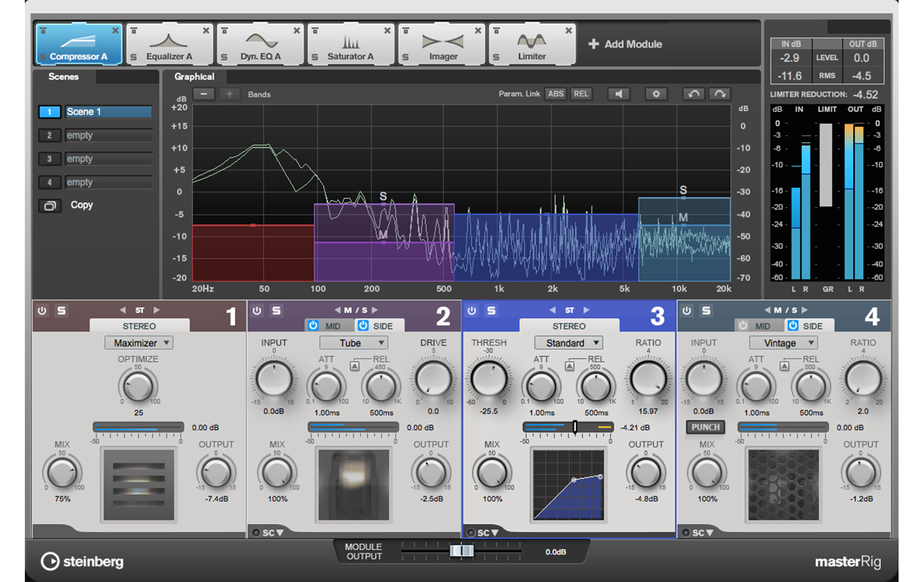
Task: Select the Compressor A module tab
Action: 79,44
